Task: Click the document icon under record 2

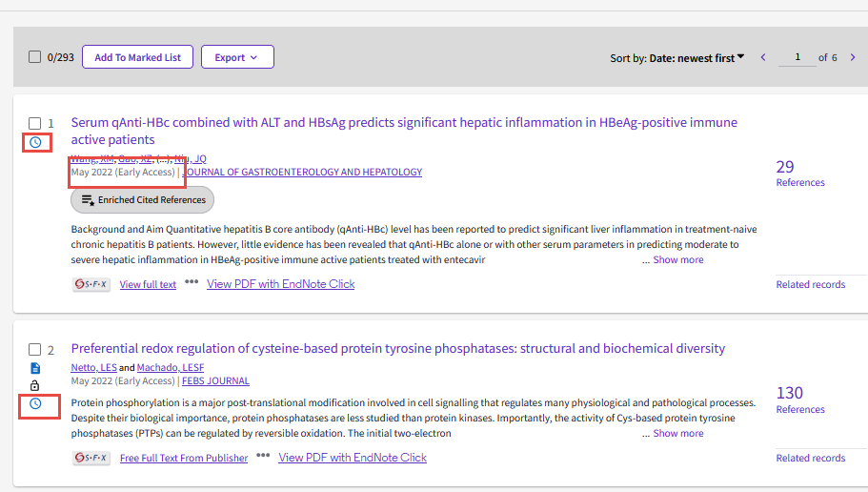Action: (35, 368)
